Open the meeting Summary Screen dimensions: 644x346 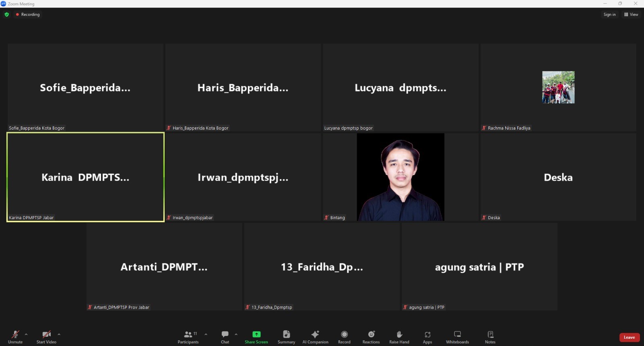coord(286,337)
